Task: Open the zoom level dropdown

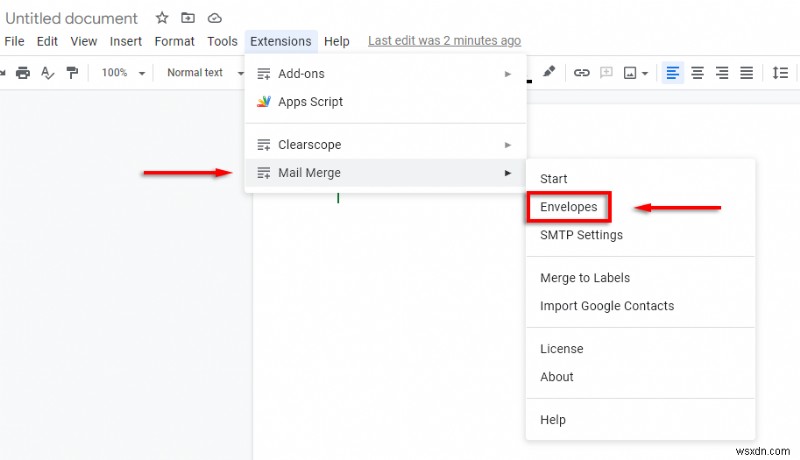Action: [123, 73]
